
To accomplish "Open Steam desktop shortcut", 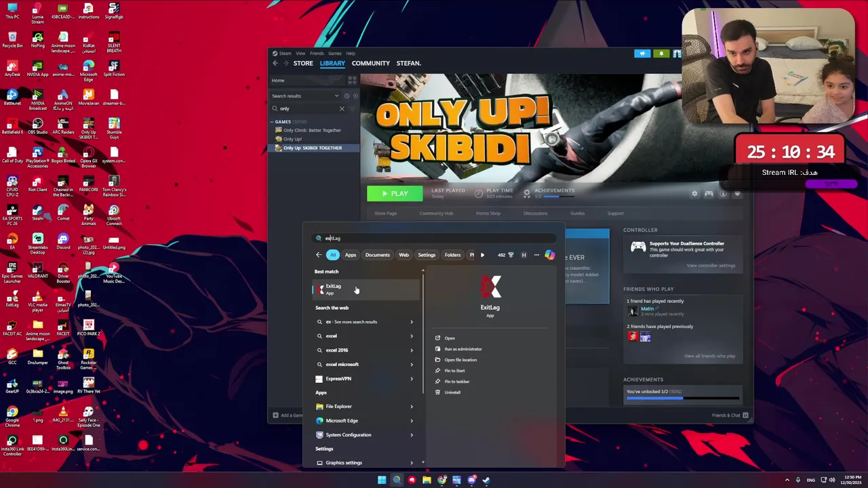I will pyautogui.click(x=37, y=213).
